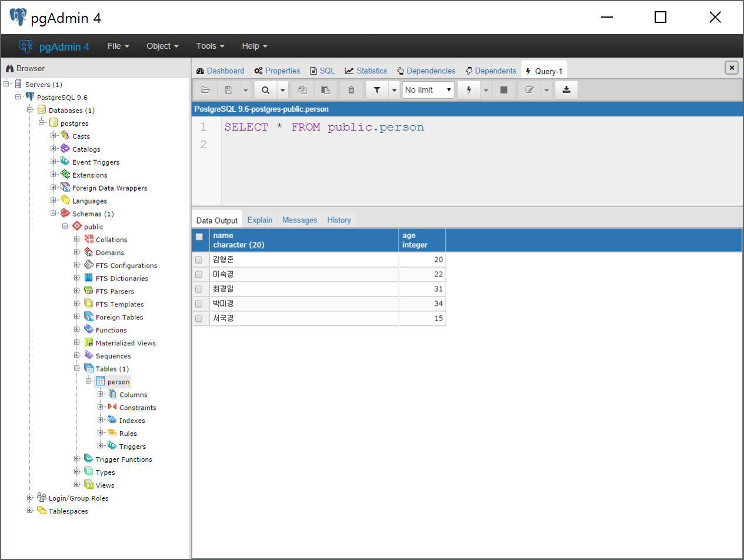Click the Event Triggers node icon
The width and height of the screenshot is (744, 560).
click(65, 162)
